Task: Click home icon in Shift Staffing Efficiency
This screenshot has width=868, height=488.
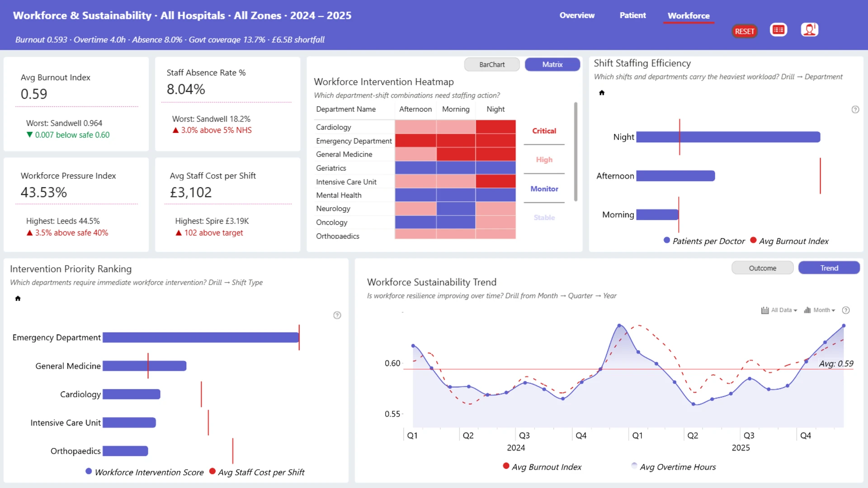Action: tap(602, 93)
